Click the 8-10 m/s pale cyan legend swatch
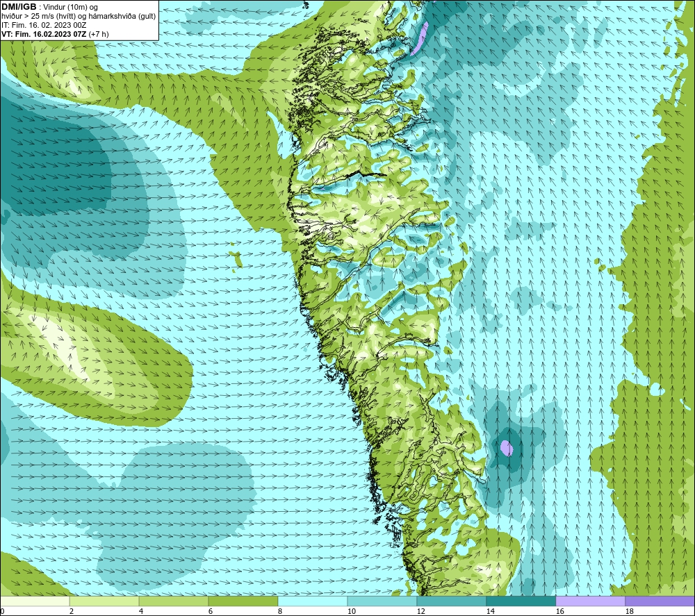 pyautogui.click(x=313, y=601)
